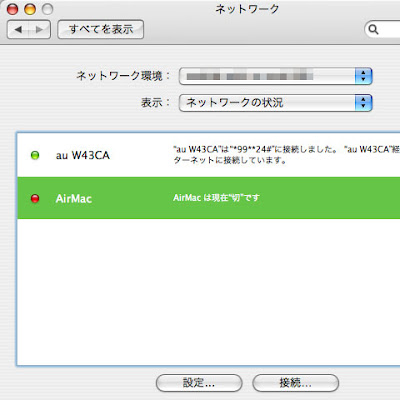The height and width of the screenshot is (400, 400).
Task: Click the 表示 label
Action: 155,103
